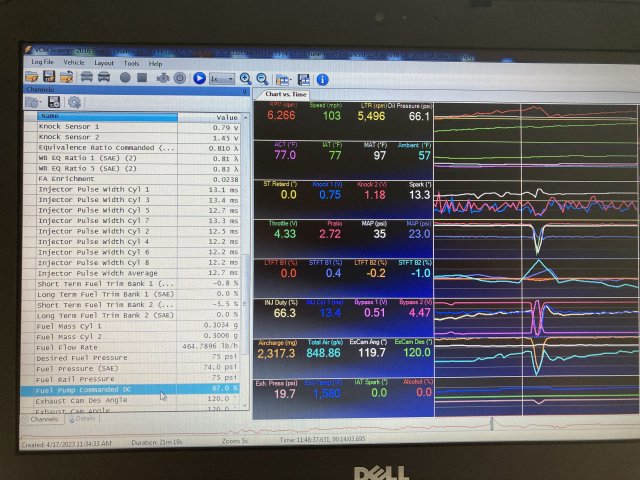
Task: Open the Vehicle menu
Action: coord(74,63)
